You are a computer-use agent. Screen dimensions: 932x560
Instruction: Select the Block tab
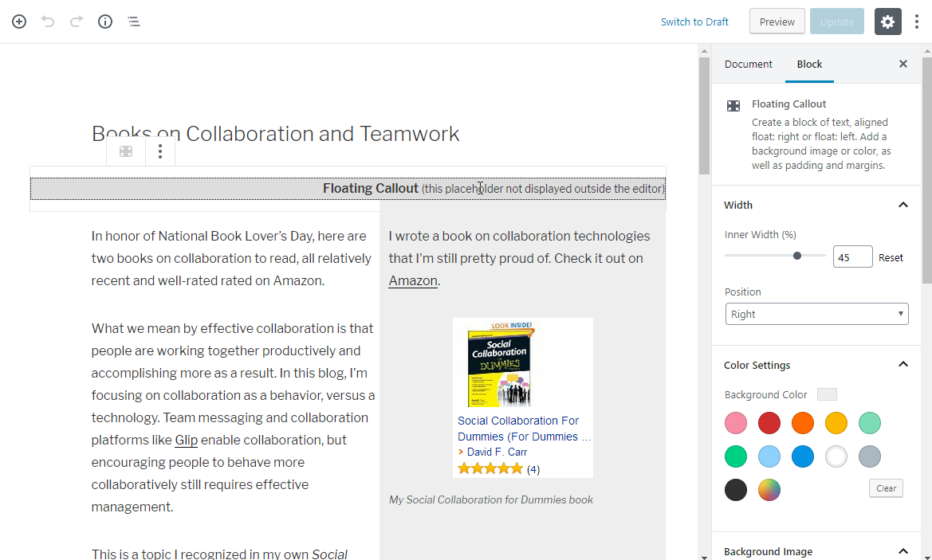coord(809,65)
